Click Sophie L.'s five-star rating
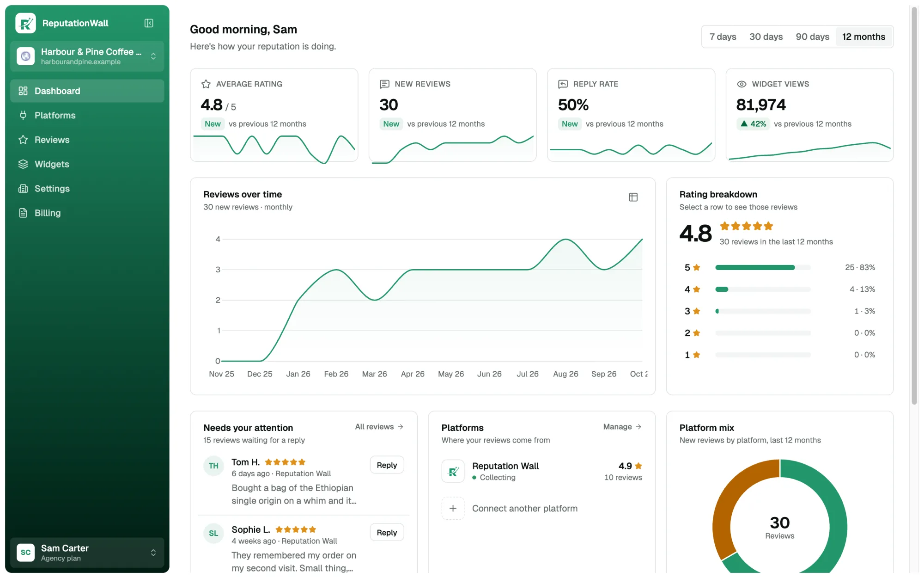The image size is (924, 578). 296,529
